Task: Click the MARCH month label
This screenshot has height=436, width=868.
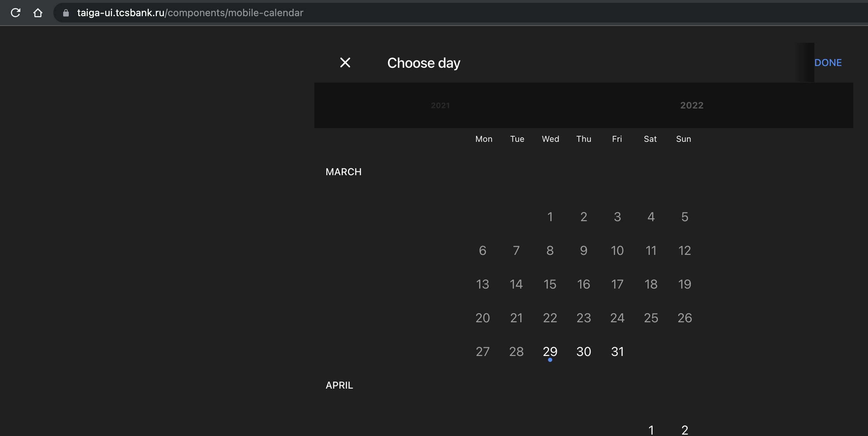Action: [x=343, y=172]
